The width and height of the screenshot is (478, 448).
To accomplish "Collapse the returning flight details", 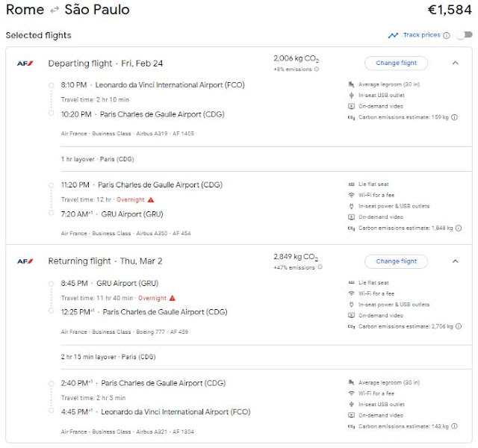I will click(x=455, y=261).
